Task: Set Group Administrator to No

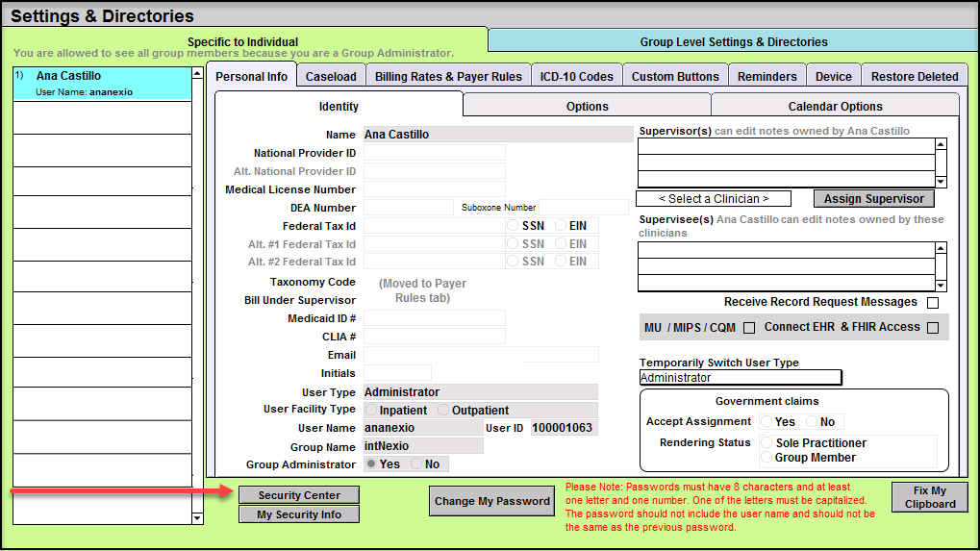Action: [416, 464]
